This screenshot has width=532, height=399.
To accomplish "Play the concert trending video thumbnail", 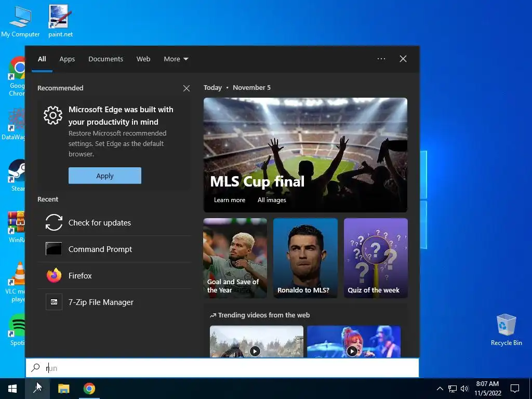I will [x=353, y=341].
